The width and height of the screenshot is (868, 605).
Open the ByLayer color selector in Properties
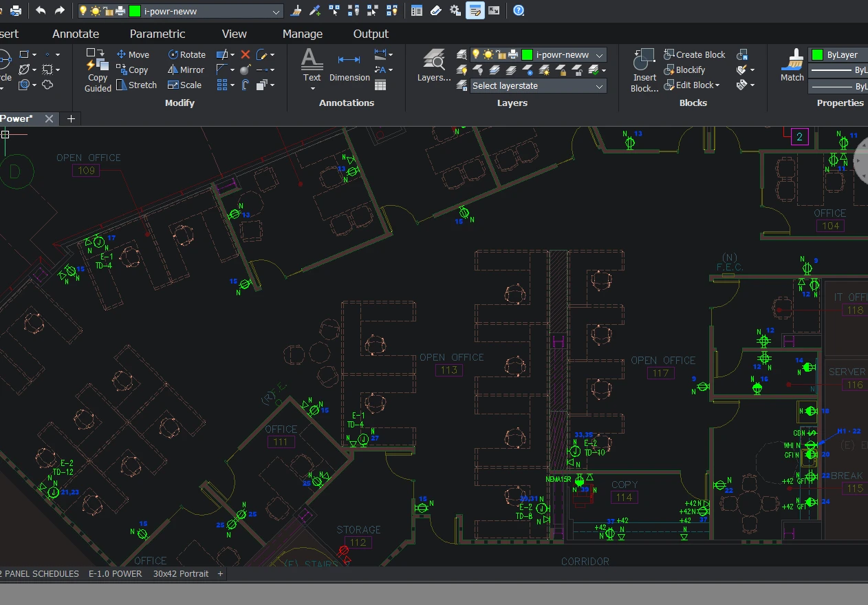coord(838,54)
